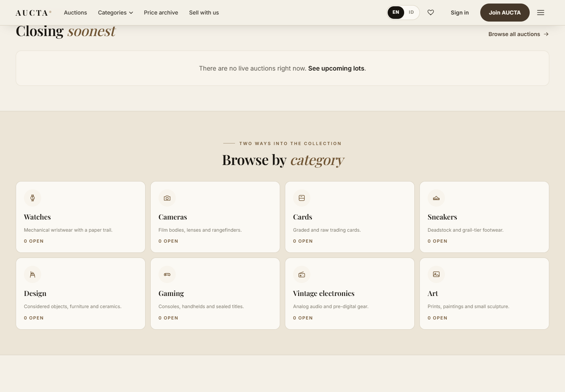565x392 pixels.
Task: Click the Art category picture icon
Action: (436, 274)
